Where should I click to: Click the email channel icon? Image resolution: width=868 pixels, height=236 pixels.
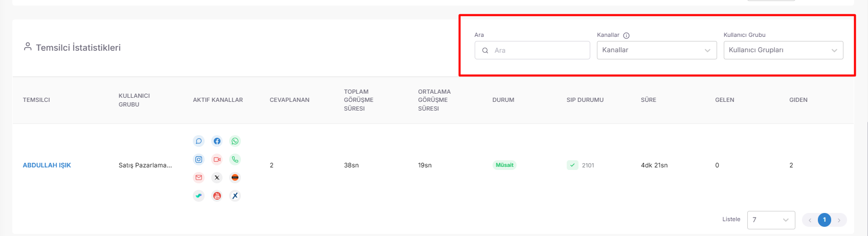click(198, 178)
